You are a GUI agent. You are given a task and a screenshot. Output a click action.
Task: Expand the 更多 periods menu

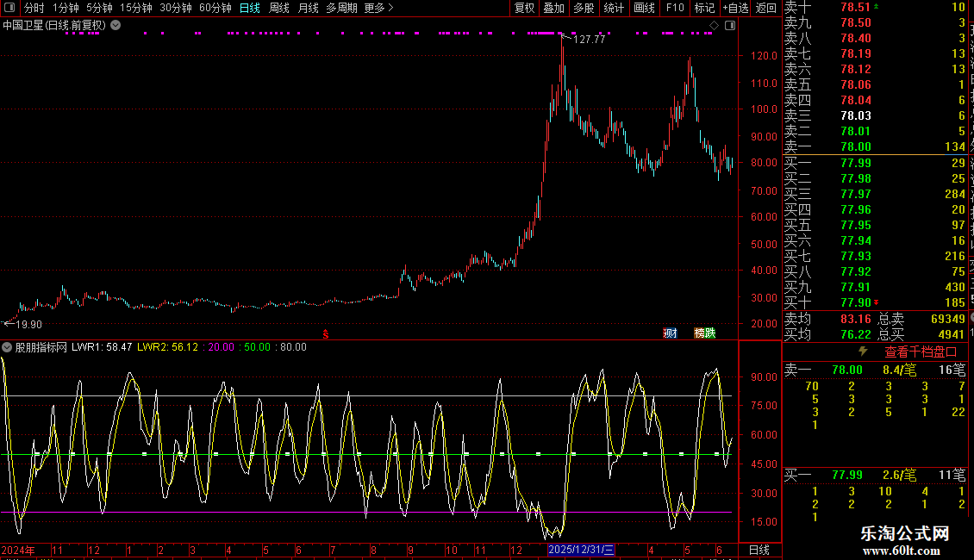[379, 8]
